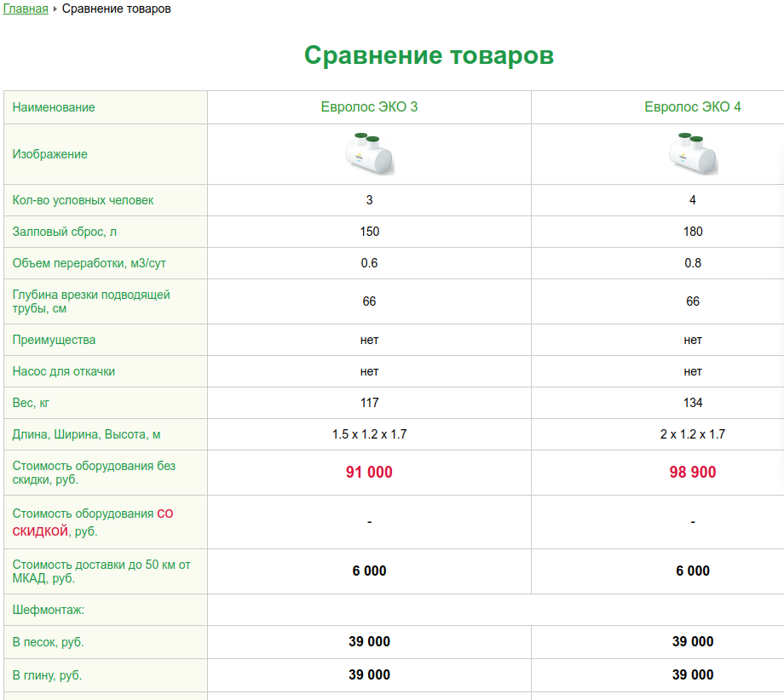784x700 pixels.
Task: Click the red 91 000 price
Action: [x=369, y=472]
